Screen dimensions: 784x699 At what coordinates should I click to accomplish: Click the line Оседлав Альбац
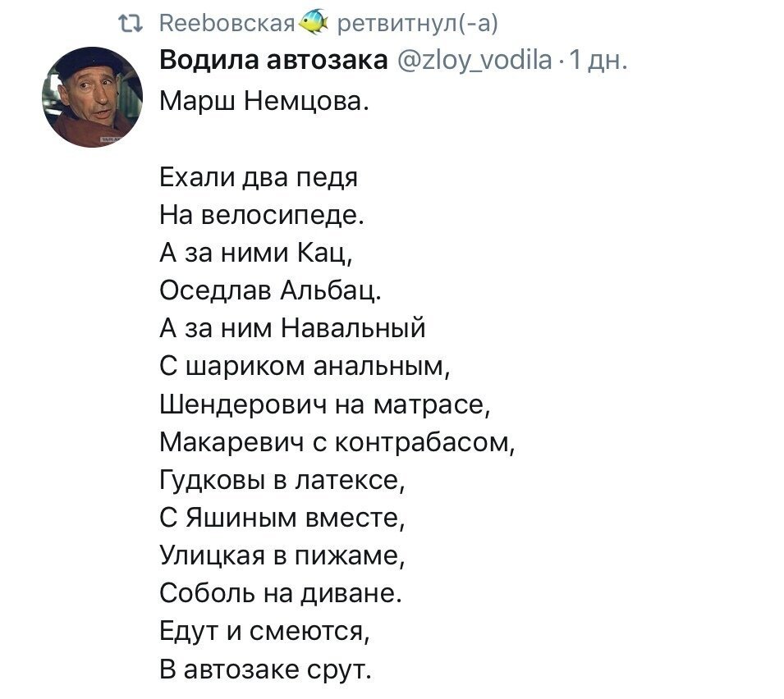(x=270, y=290)
